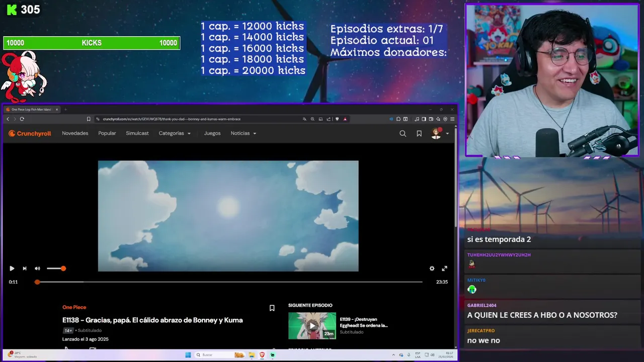Viewport: 644px width, 362px height.
Task: Open the zoom magnifier icon in address bar
Action: pos(312,119)
